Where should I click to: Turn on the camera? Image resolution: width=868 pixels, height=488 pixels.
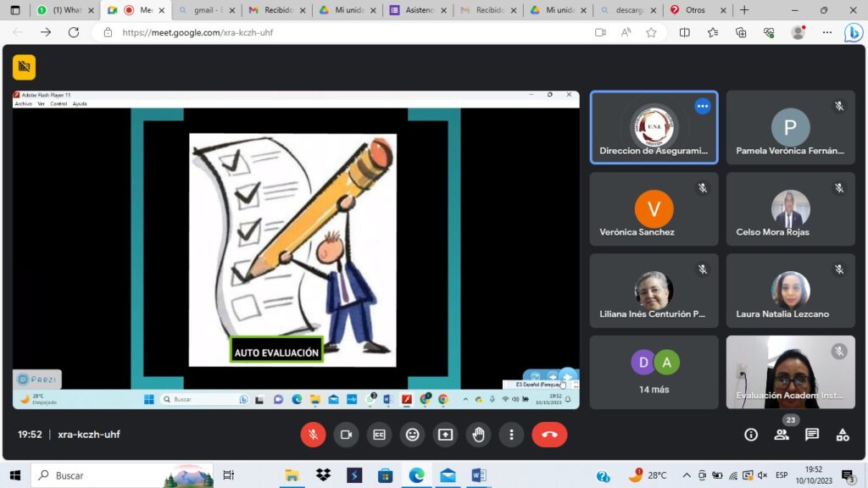[346, 435]
